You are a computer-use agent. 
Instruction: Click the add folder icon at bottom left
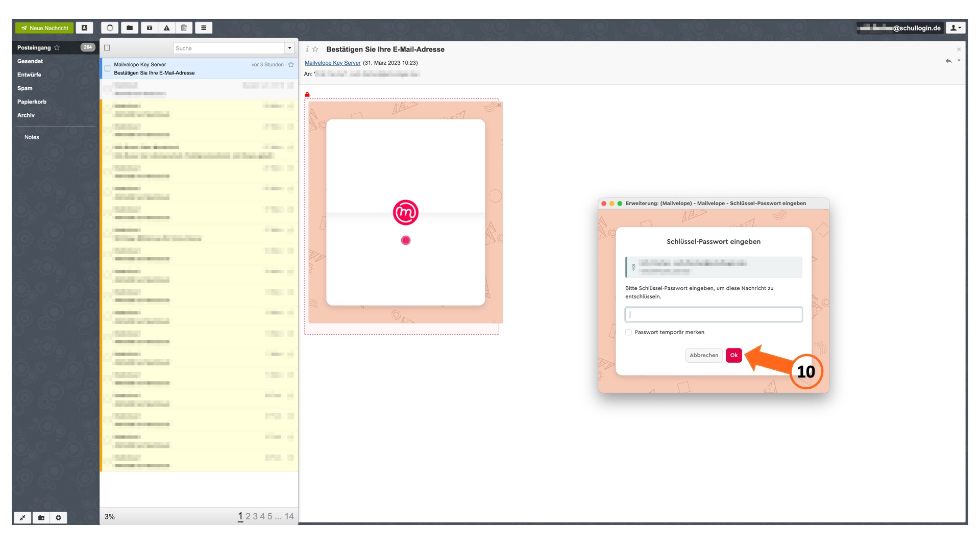(41, 517)
